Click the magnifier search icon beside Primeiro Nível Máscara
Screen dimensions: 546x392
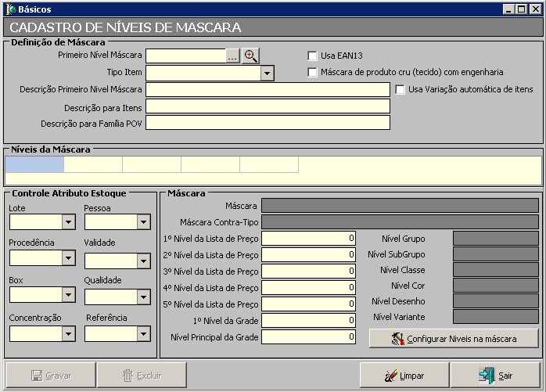pos(250,56)
